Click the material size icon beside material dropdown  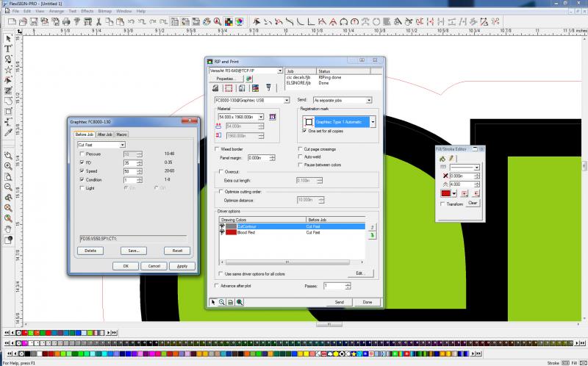(273, 117)
